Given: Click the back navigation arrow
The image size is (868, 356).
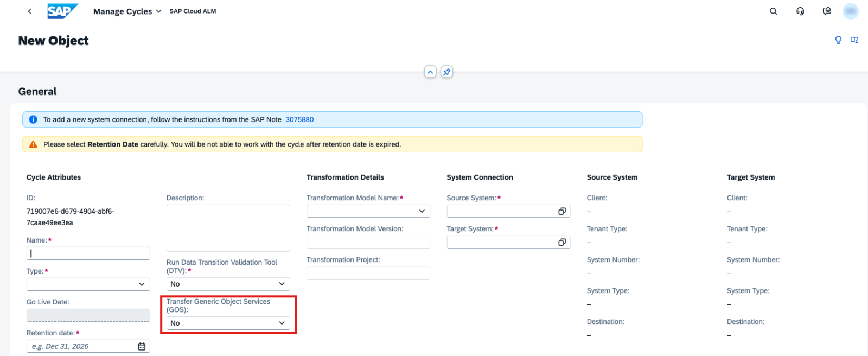Looking at the screenshot, I should 30,11.
